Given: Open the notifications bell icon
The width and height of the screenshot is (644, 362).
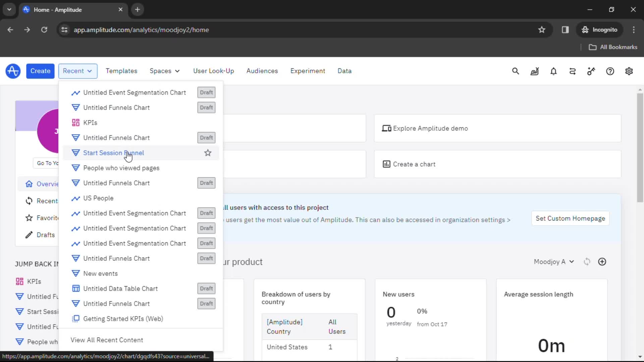Looking at the screenshot, I should point(553,71).
